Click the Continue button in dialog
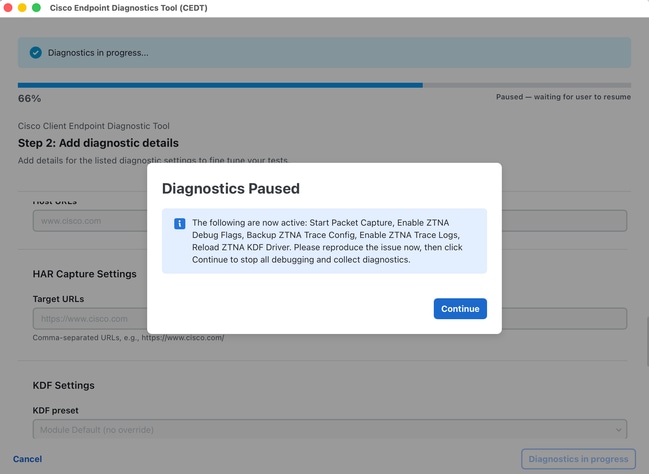This screenshot has height=474, width=649. (460, 308)
